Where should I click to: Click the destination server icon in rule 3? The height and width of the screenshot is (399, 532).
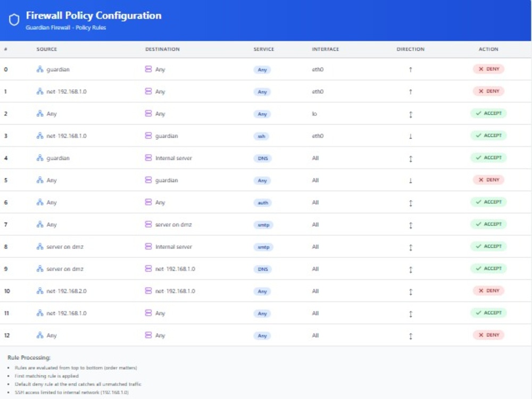(148, 136)
